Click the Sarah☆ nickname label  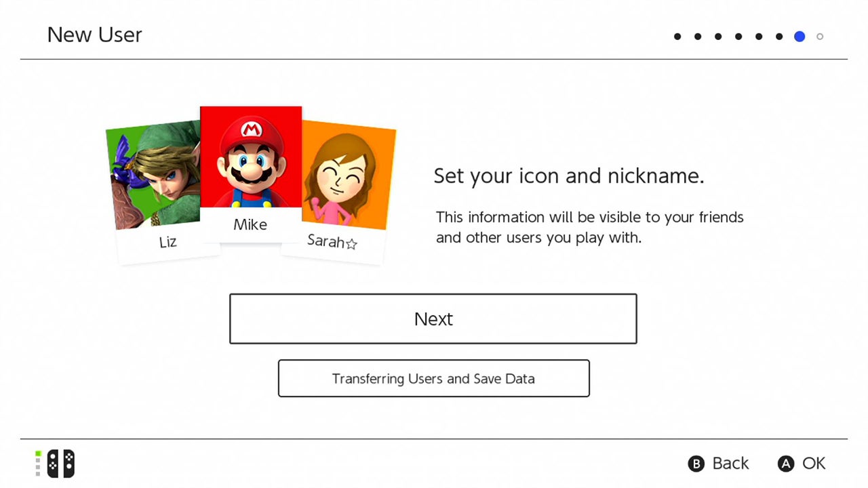click(x=332, y=241)
